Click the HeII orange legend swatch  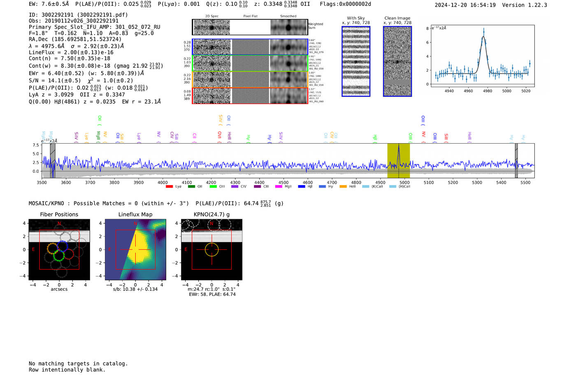click(x=343, y=187)
